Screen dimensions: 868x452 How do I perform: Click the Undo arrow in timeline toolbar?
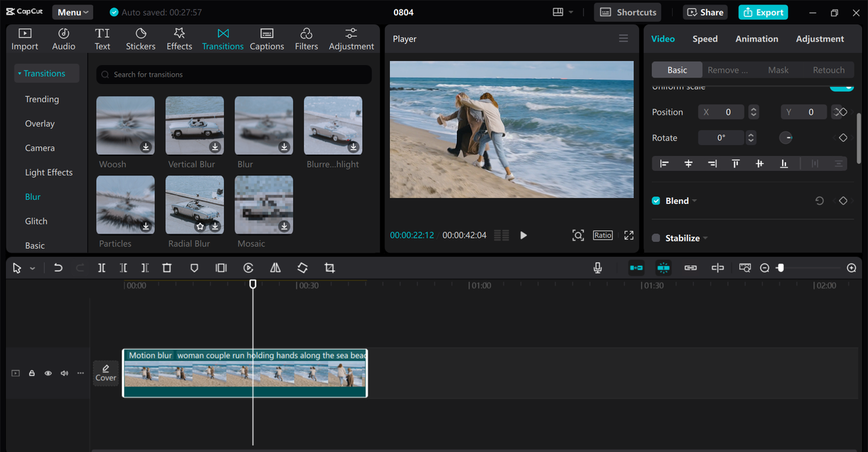tap(58, 268)
